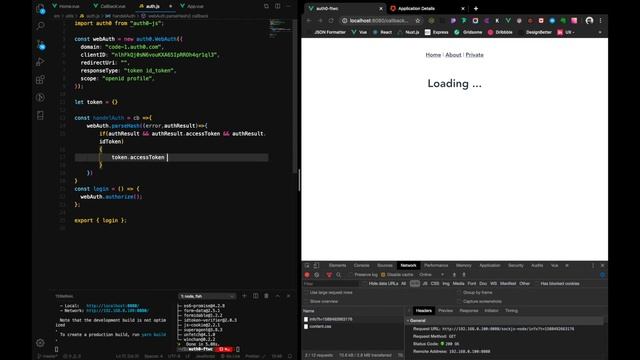Viewport: 640px width, 360px height.
Task: Open the Console tab in DevTools
Action: click(362, 265)
